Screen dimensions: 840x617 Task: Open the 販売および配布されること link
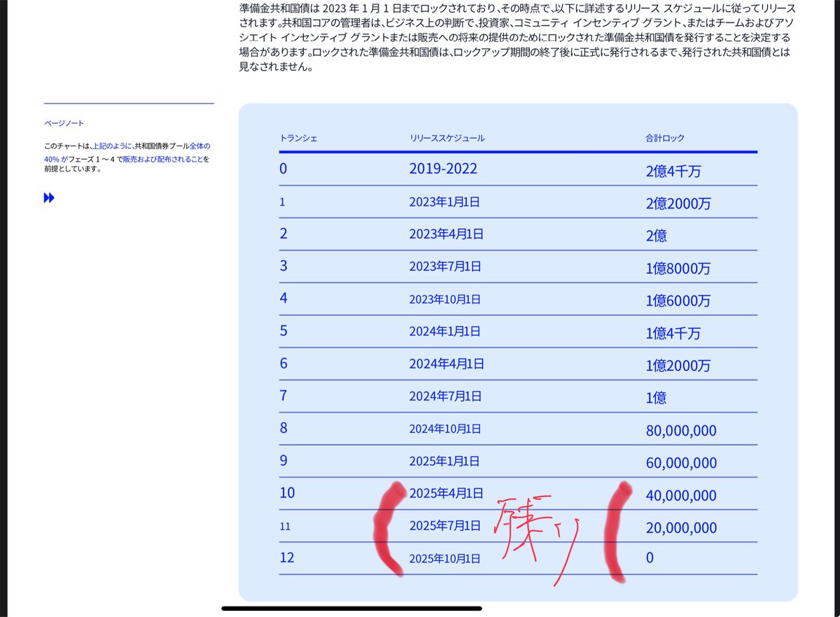(163, 159)
